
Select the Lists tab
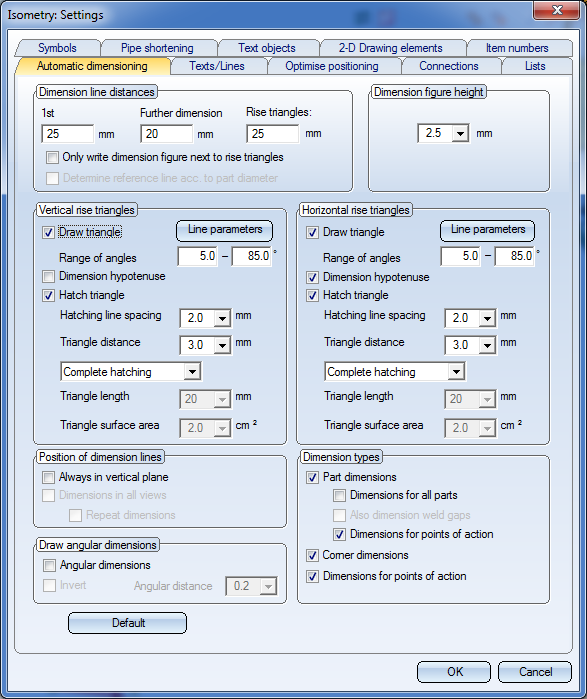point(535,66)
